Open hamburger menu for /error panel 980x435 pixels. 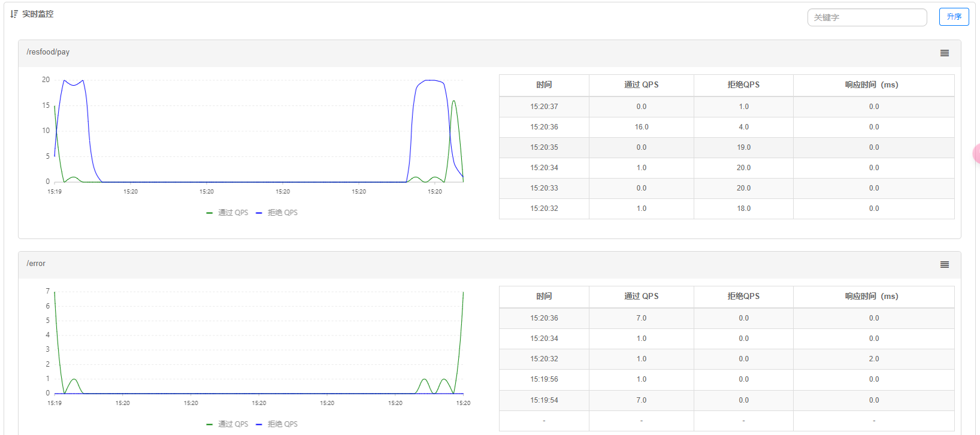click(x=945, y=265)
